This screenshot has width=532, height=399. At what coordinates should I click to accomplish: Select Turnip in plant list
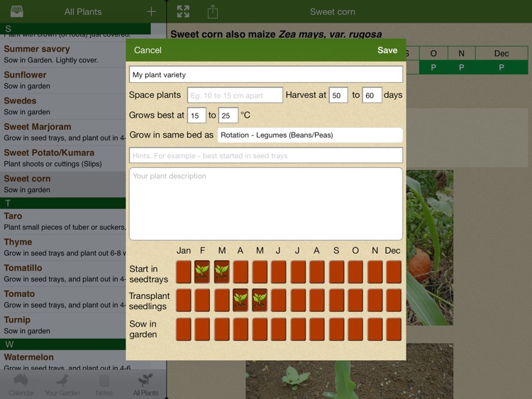[x=62, y=325]
